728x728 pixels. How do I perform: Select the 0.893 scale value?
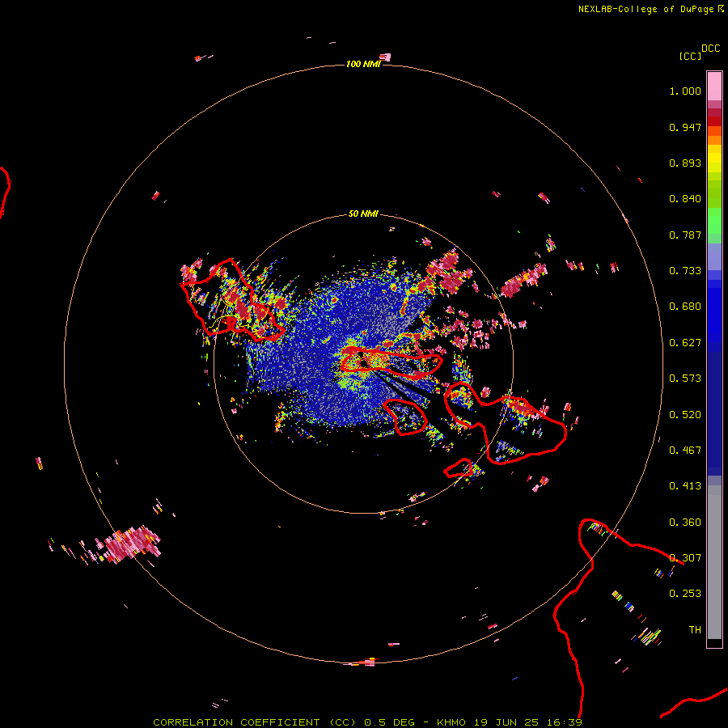(x=685, y=163)
